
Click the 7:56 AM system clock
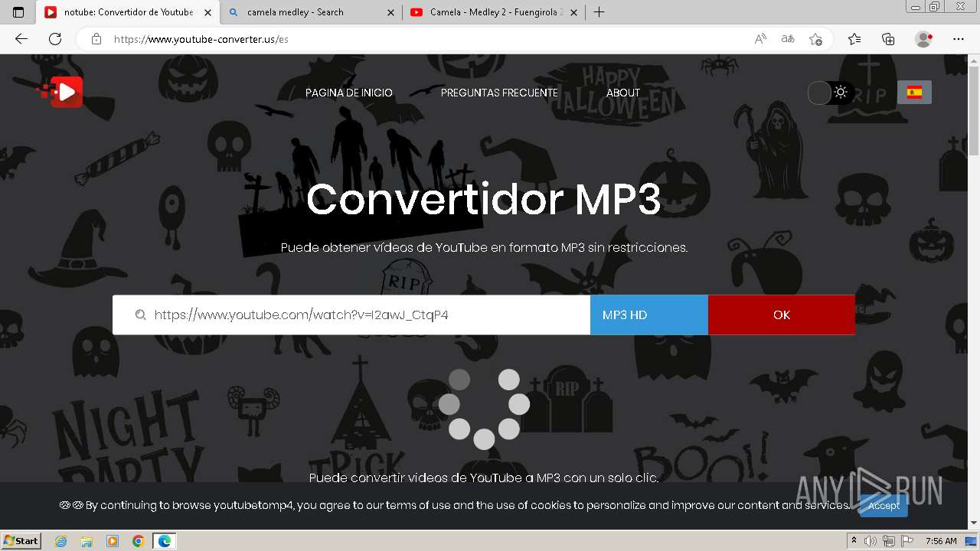pos(941,541)
